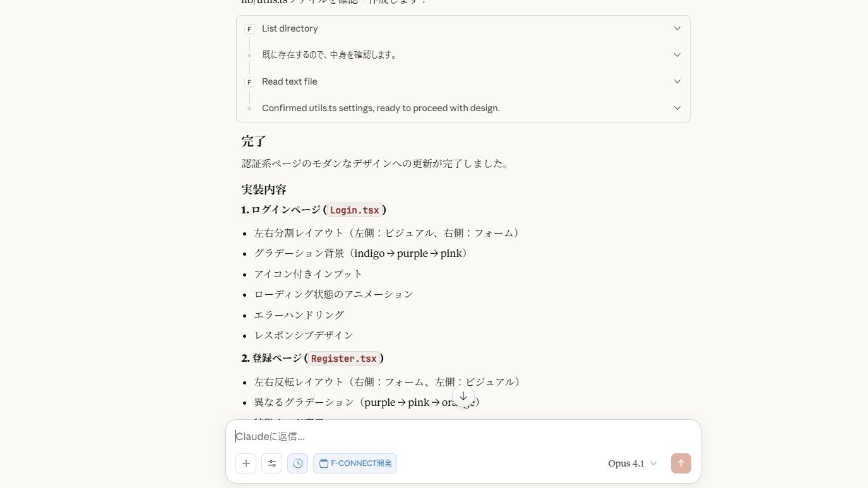
Task: Expand the Confirmed utils.ts settings chevron
Action: pos(677,108)
